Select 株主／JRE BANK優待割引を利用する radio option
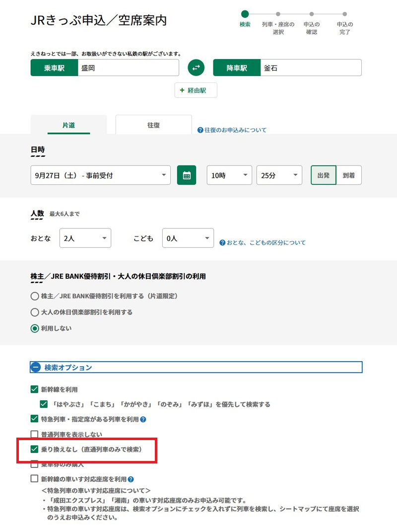 tap(35, 296)
